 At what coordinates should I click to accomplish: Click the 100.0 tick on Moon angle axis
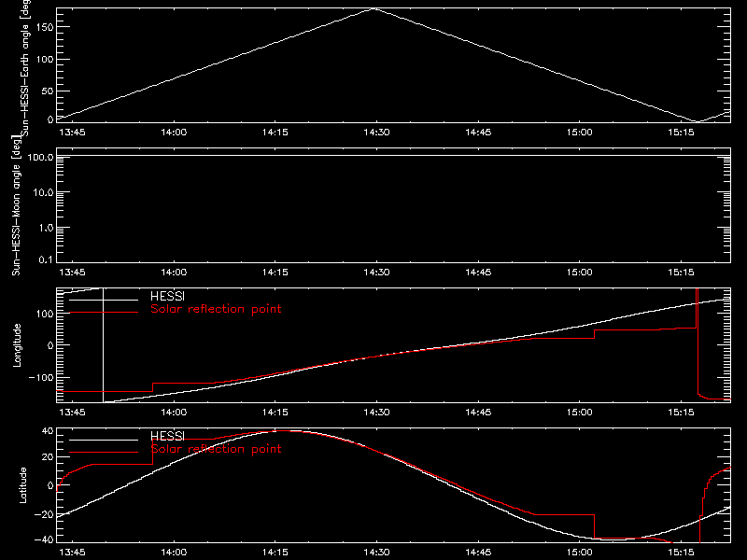(40, 157)
